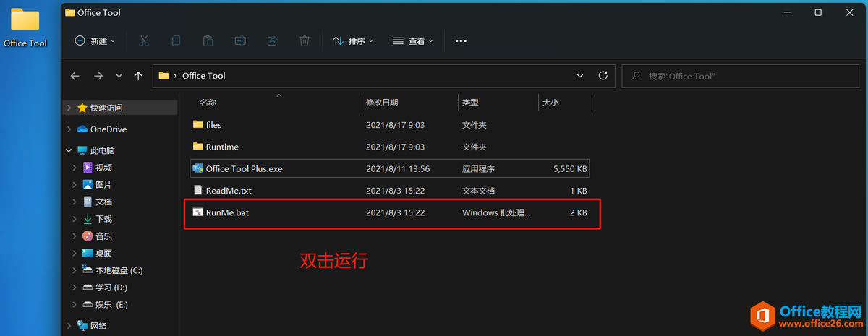The width and height of the screenshot is (868, 336).
Task: Click the 2021/8/11 13:56 date cell
Action: (x=398, y=169)
